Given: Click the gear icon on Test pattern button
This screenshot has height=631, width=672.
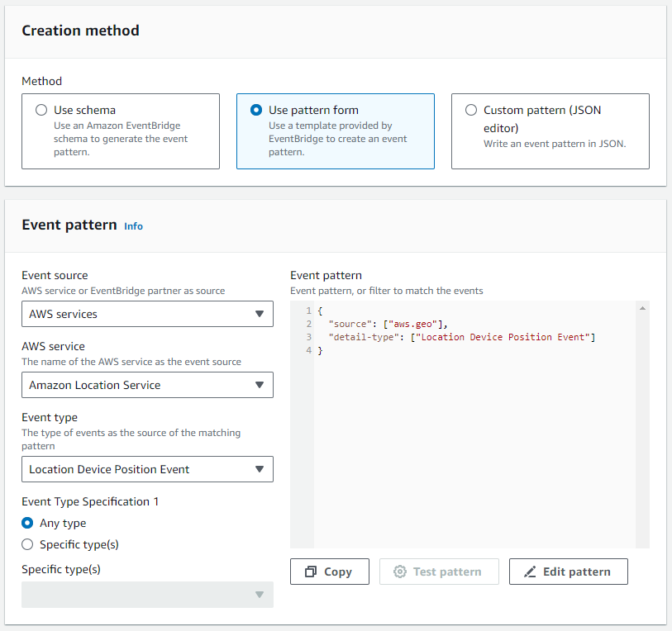Looking at the screenshot, I should [x=401, y=571].
